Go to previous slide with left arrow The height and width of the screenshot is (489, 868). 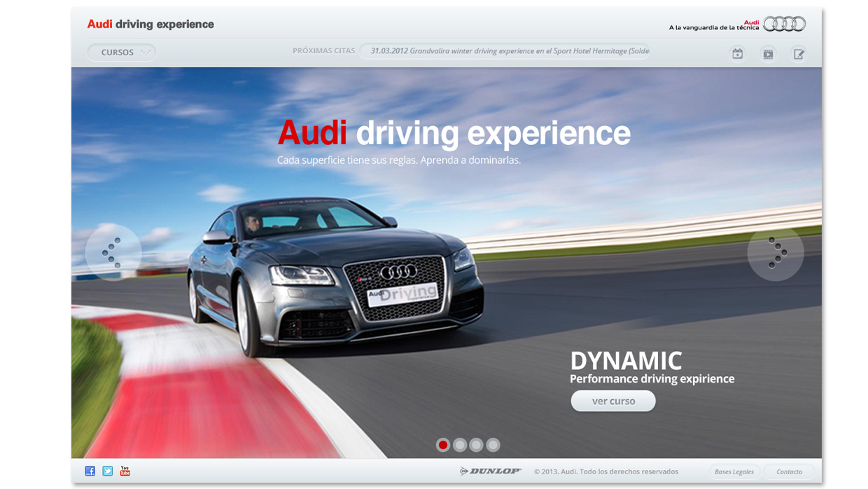[113, 252]
